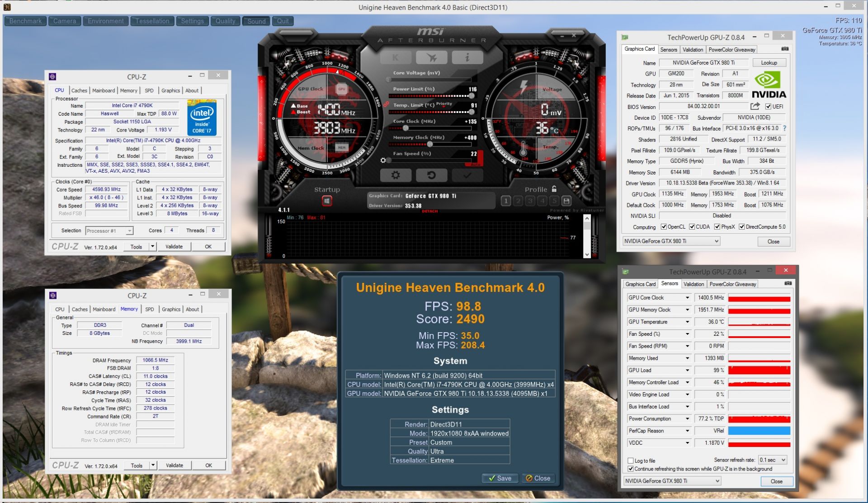
Task: Open Afterburner settings with the gear button
Action: [396, 175]
